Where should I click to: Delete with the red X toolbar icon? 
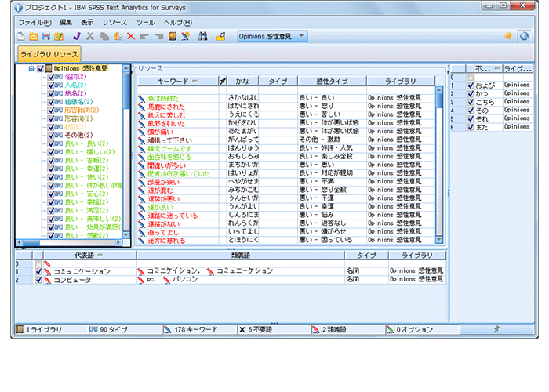(x=131, y=36)
